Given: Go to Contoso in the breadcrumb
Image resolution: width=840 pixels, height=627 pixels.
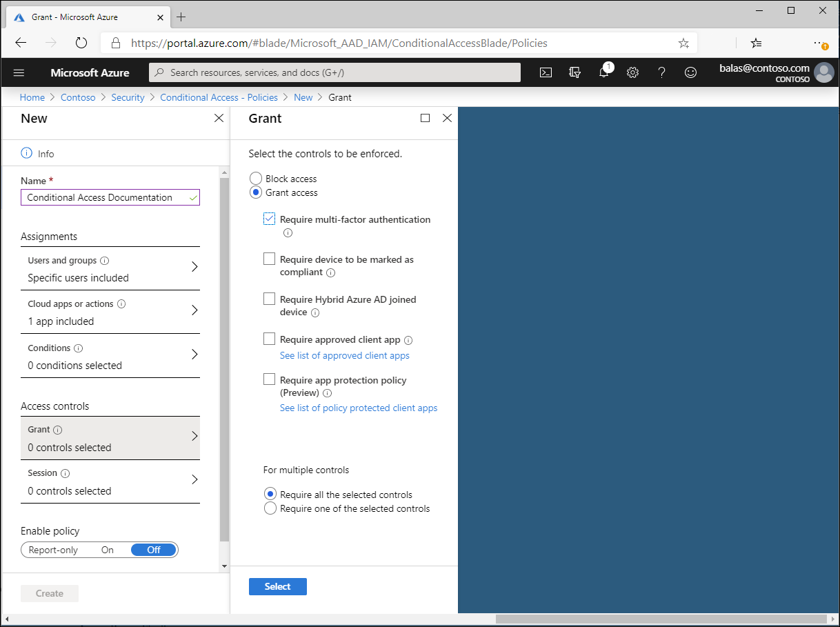Looking at the screenshot, I should 78,97.
